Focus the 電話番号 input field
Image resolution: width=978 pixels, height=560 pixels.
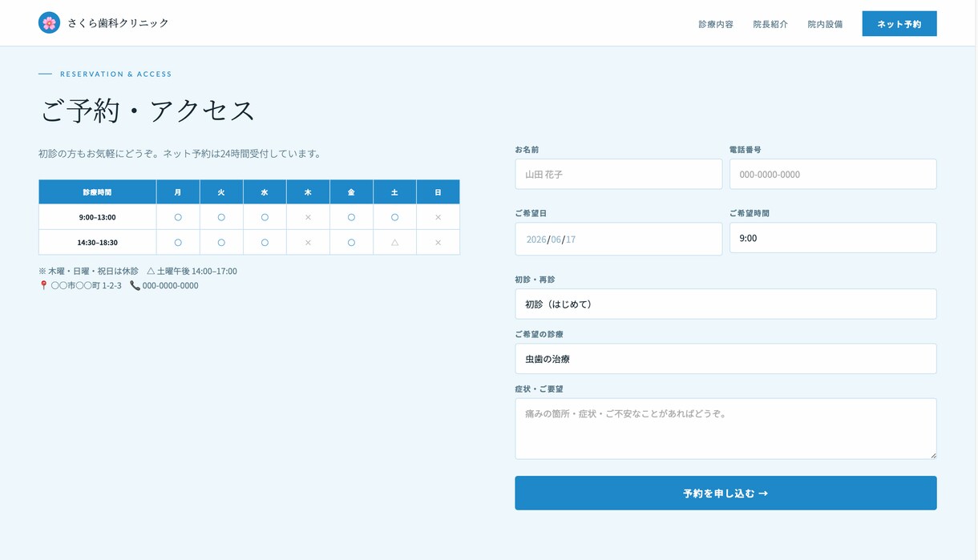pos(833,174)
